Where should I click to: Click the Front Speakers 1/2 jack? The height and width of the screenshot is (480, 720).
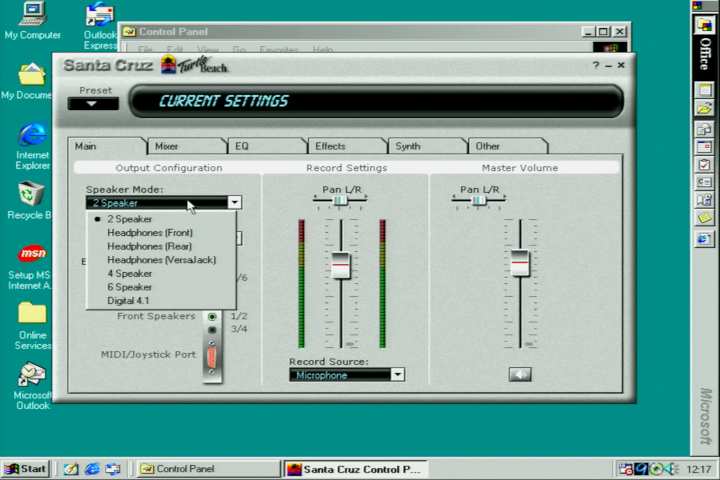click(212, 316)
